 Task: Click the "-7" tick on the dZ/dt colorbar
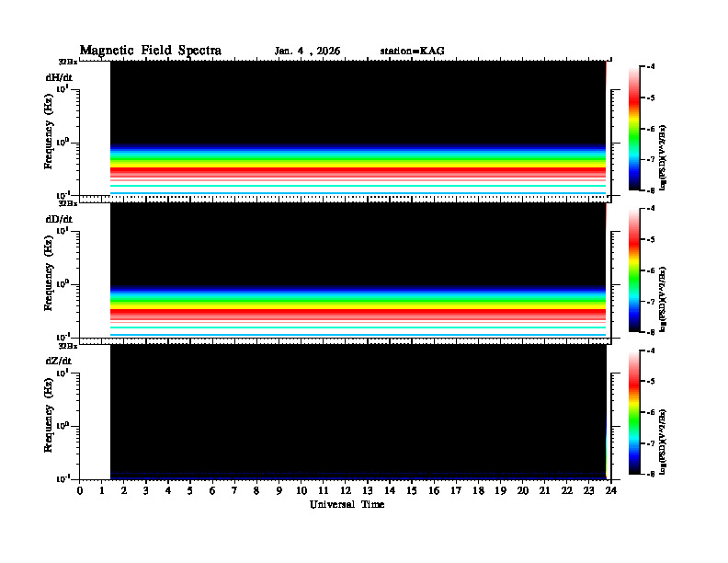(652, 443)
